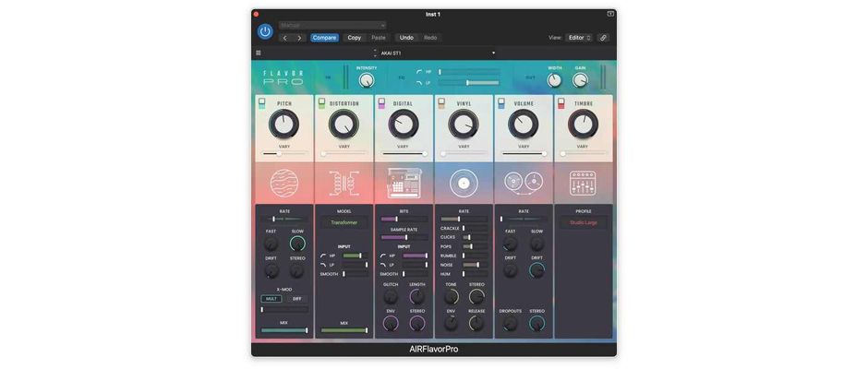Click the Vinyl Crackle slider
The height and width of the screenshot is (369, 868).
pos(475,228)
